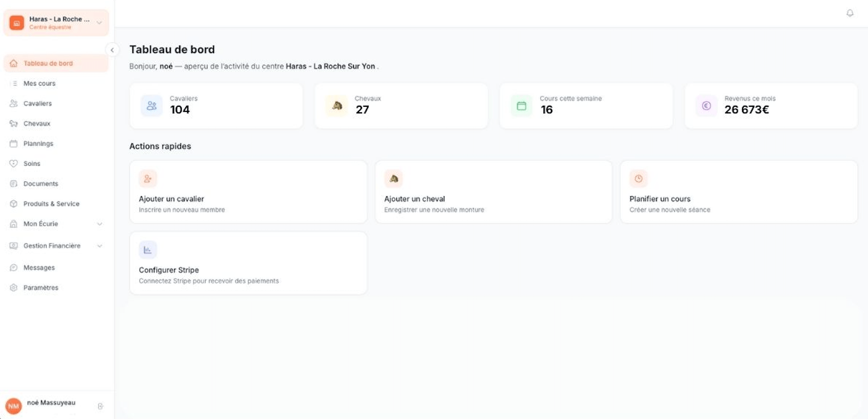
Task: Click the clock icon in Planifier un cours
Action: coord(638,179)
